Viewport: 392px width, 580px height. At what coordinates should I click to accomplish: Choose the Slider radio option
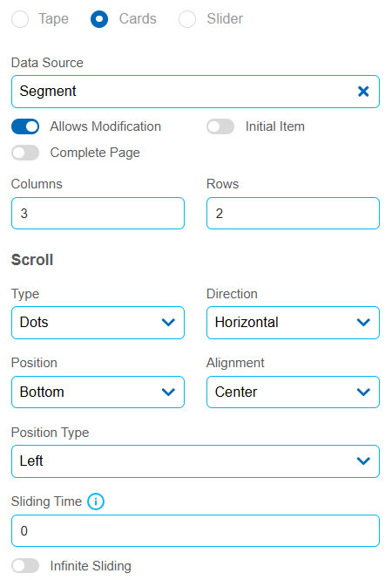(187, 19)
